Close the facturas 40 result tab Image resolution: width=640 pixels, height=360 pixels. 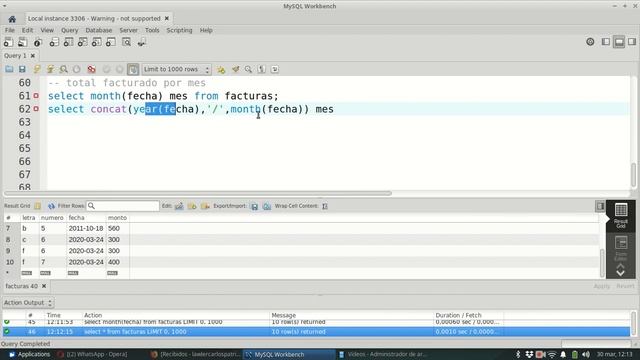44,286
